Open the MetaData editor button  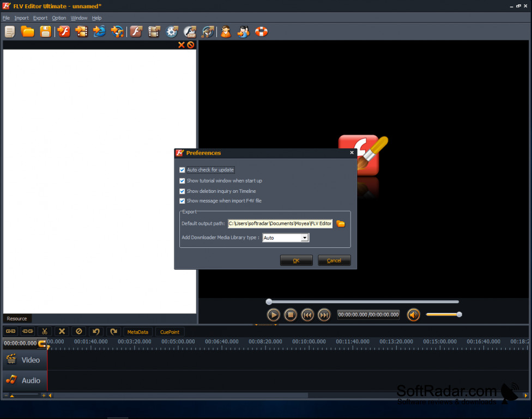coord(138,332)
